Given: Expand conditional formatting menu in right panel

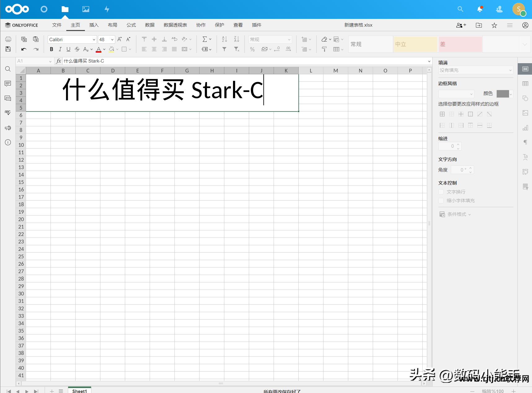Looking at the screenshot, I should pos(455,214).
